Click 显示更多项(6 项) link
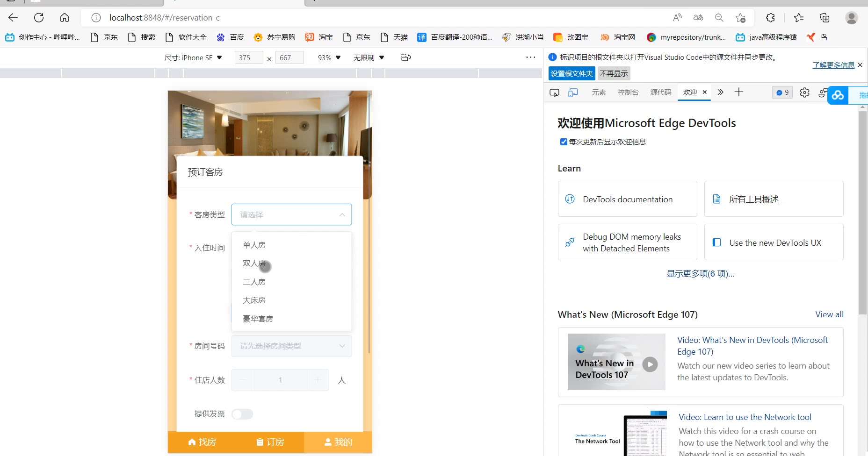Screen dimensions: 868x456 (701, 274)
